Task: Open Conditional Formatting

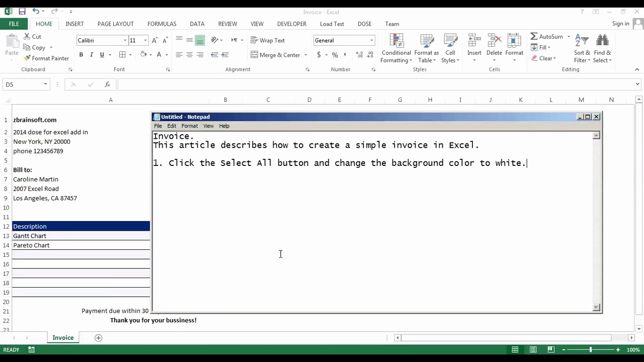Action: click(x=396, y=49)
